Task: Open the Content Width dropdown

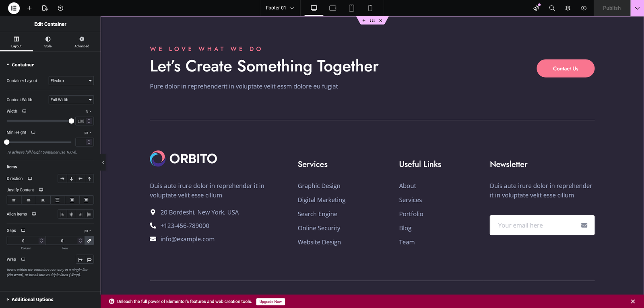Action: (x=71, y=100)
